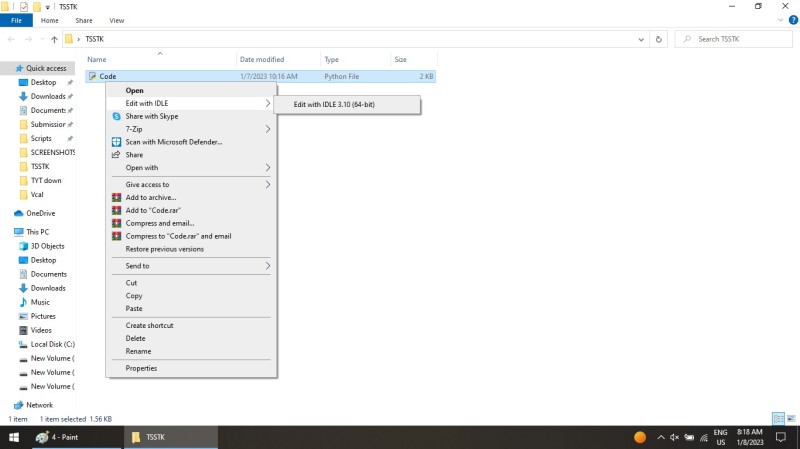Click the Forward navigation arrow
800x449 pixels.
click(29, 39)
